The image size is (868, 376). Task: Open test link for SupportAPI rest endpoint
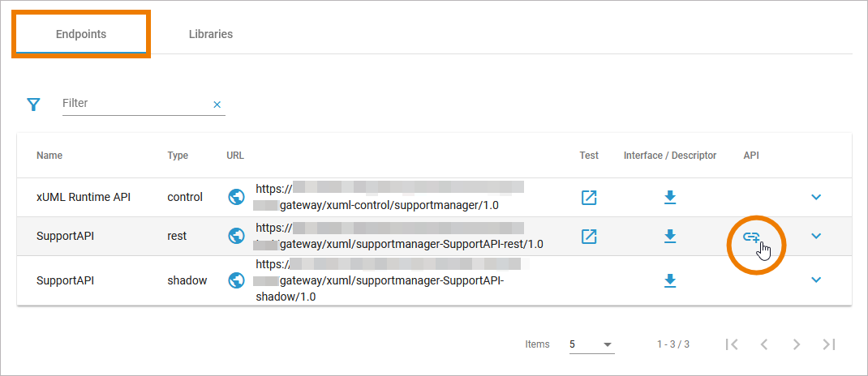[x=589, y=236]
